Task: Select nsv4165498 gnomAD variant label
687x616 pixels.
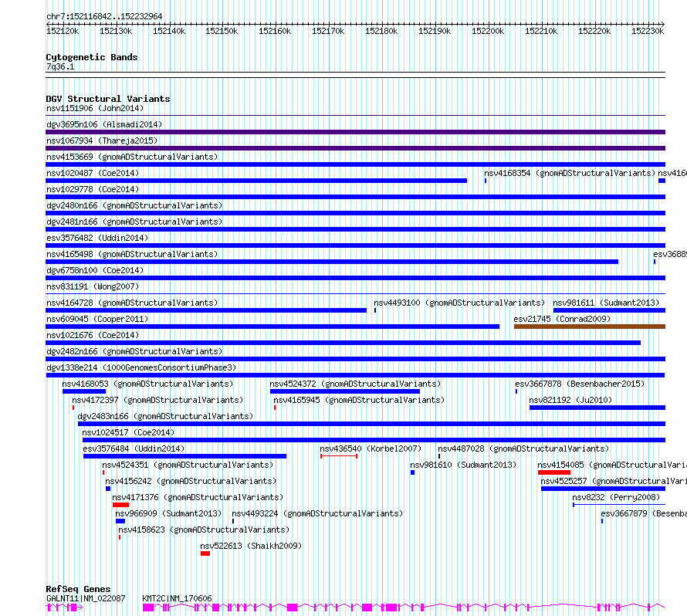Action: [132, 254]
